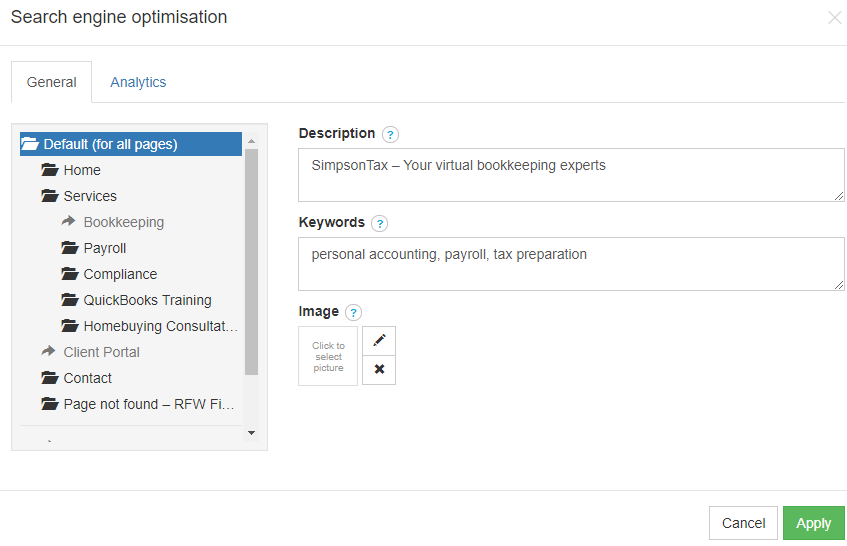Select Default (for all pages) tree item

pos(110,144)
